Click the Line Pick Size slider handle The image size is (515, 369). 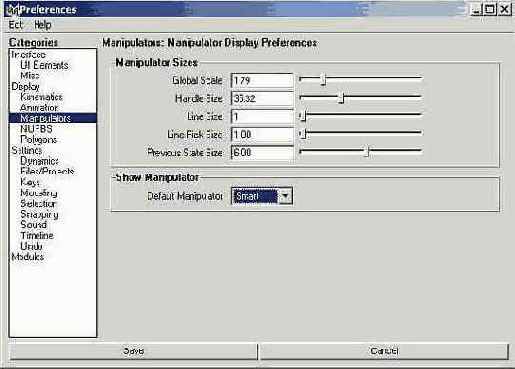point(303,134)
